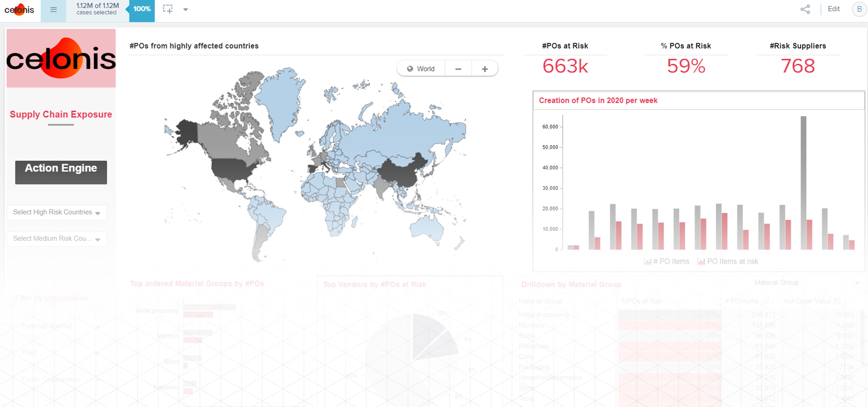
Task: Toggle # PO Items legend series
Action: [x=666, y=261]
